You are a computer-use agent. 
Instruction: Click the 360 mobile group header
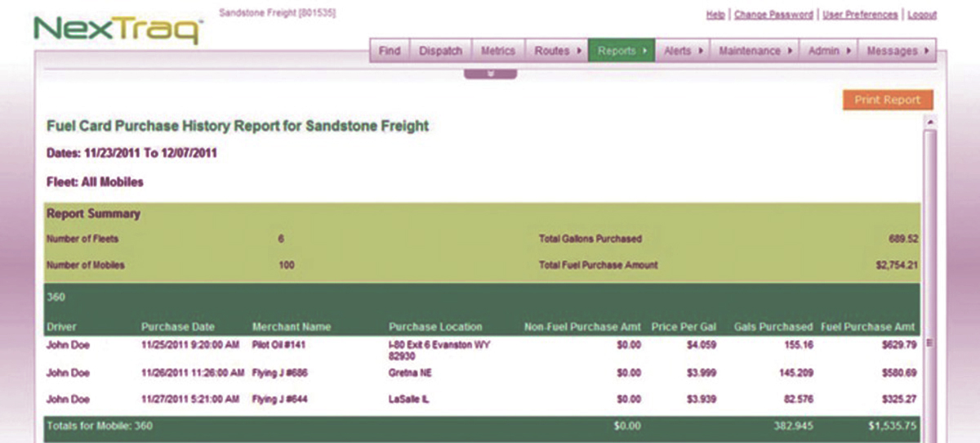56,298
